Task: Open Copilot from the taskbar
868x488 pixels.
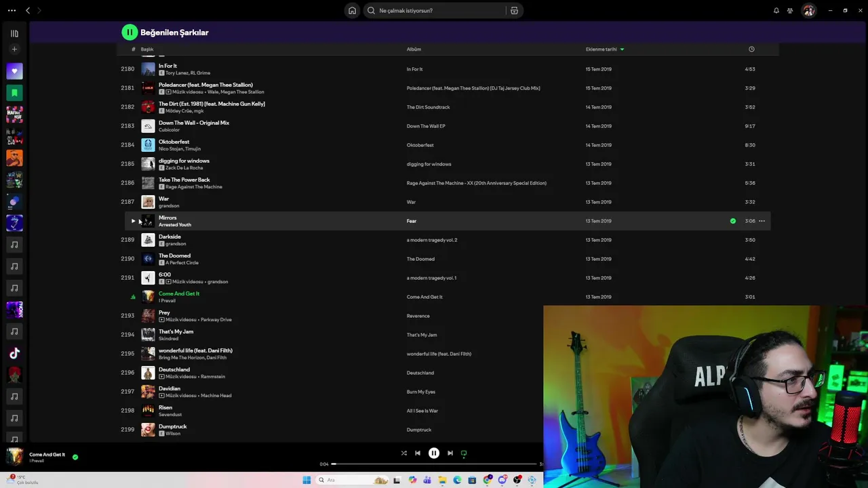Action: coord(412,480)
